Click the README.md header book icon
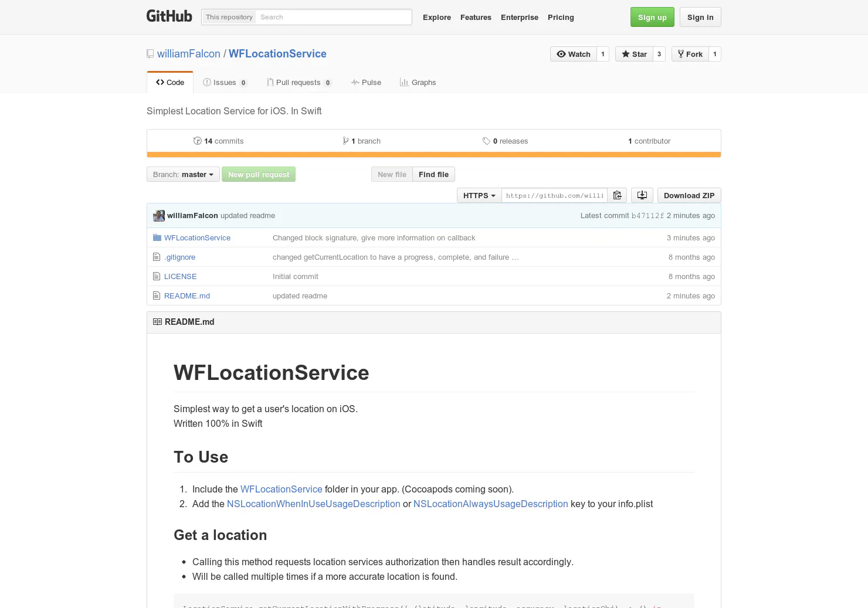Screen dimensions: 868x608 click(157, 322)
